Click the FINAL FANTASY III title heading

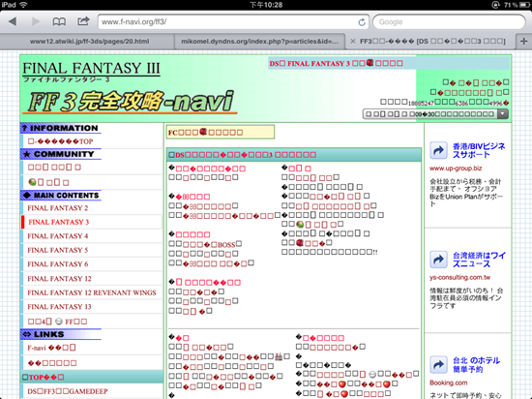pos(91,68)
